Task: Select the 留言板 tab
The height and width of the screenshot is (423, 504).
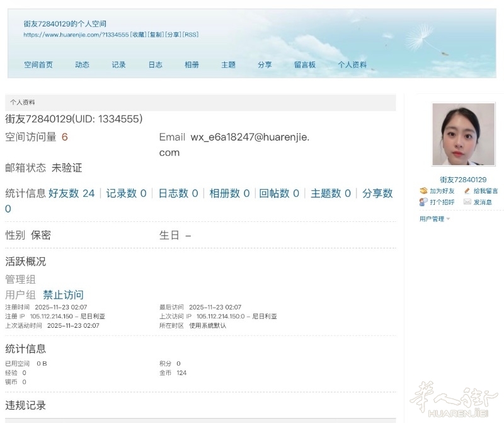Action: [x=304, y=64]
